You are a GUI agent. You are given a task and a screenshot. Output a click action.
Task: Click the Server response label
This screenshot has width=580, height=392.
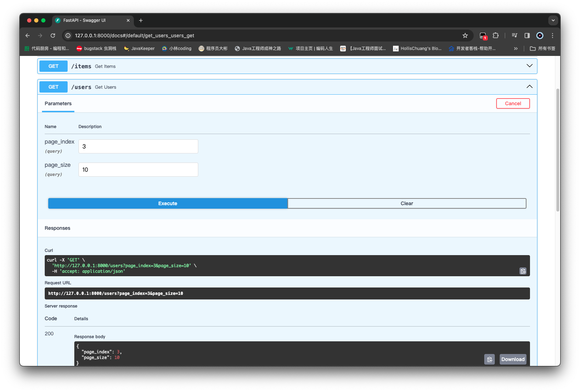click(61, 306)
